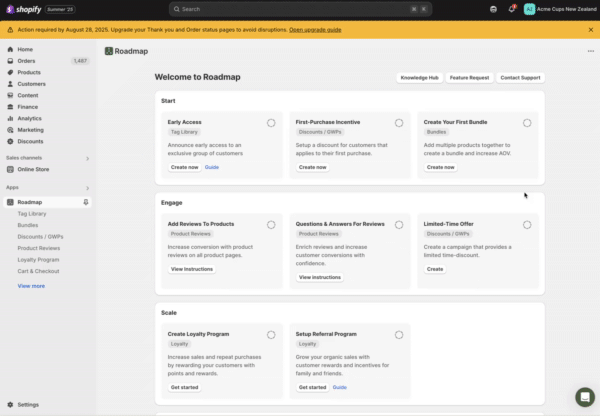The image size is (600, 416).
Task: Click the sidekick icon beside notifications
Action: click(x=494, y=9)
